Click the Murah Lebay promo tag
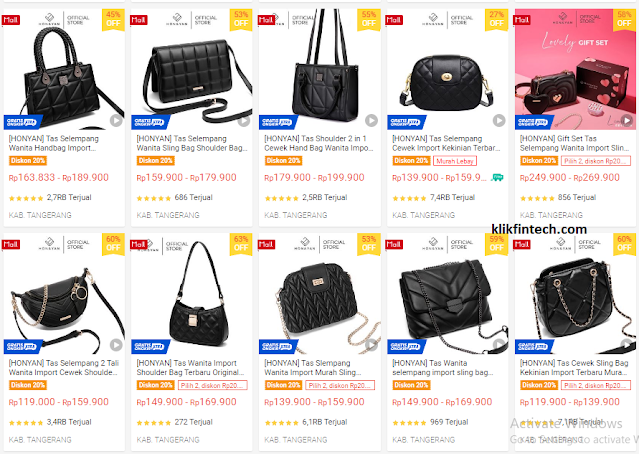The width and height of the screenshot is (639, 454). tap(455, 161)
